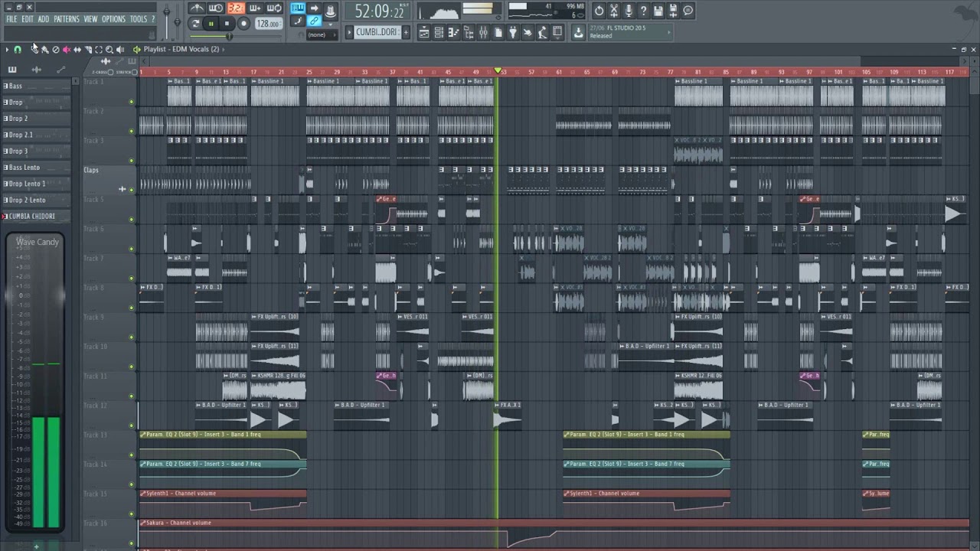Click the 128 tempo field
Screen dimensions: 980x551
point(267,24)
